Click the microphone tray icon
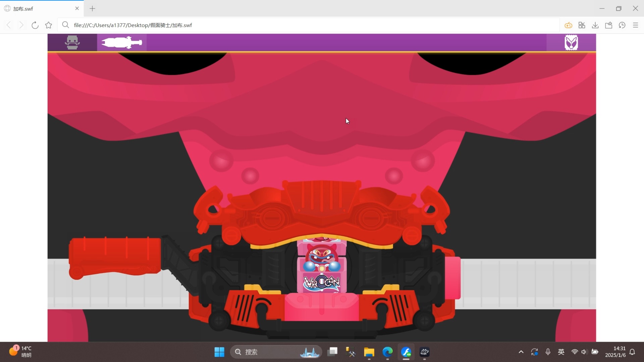The height and width of the screenshot is (362, 644). tap(548, 352)
